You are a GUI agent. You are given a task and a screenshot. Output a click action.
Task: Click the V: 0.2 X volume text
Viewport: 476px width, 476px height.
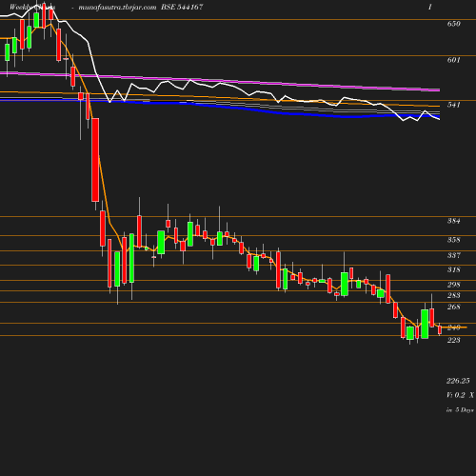pyautogui.click(x=460, y=395)
